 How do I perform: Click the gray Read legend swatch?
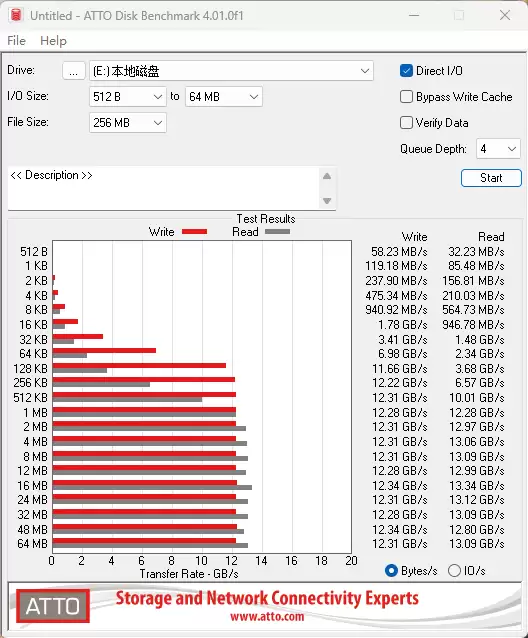coord(277,232)
